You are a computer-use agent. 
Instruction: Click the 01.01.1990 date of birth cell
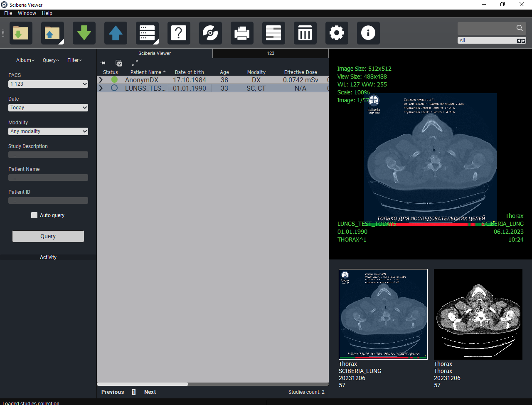[x=190, y=88]
